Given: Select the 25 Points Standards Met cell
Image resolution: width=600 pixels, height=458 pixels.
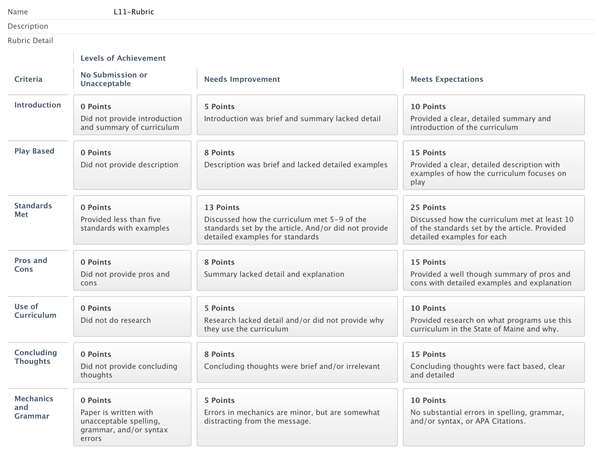Looking at the screenshot, I should click(x=494, y=220).
